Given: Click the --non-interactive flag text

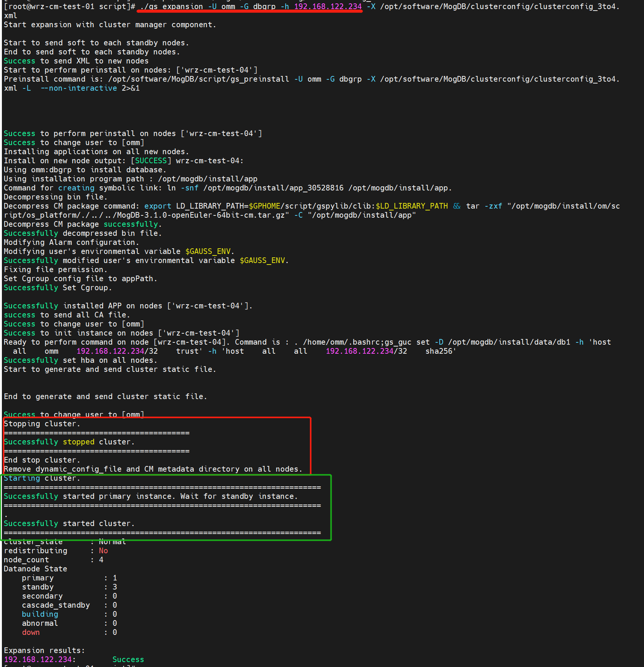Looking at the screenshot, I should click(x=79, y=88).
